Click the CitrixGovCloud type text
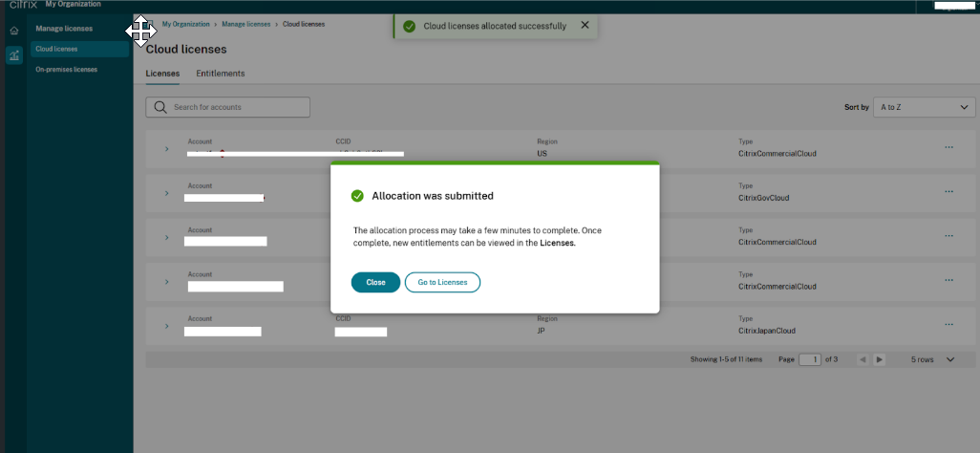Viewport: 980px width, 453px height. pos(764,198)
